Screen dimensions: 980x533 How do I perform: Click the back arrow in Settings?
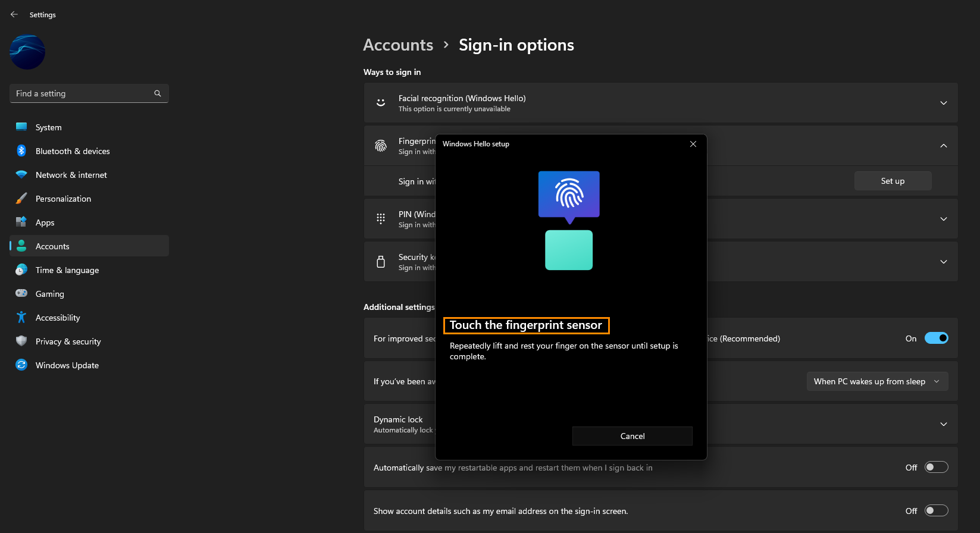(x=14, y=14)
